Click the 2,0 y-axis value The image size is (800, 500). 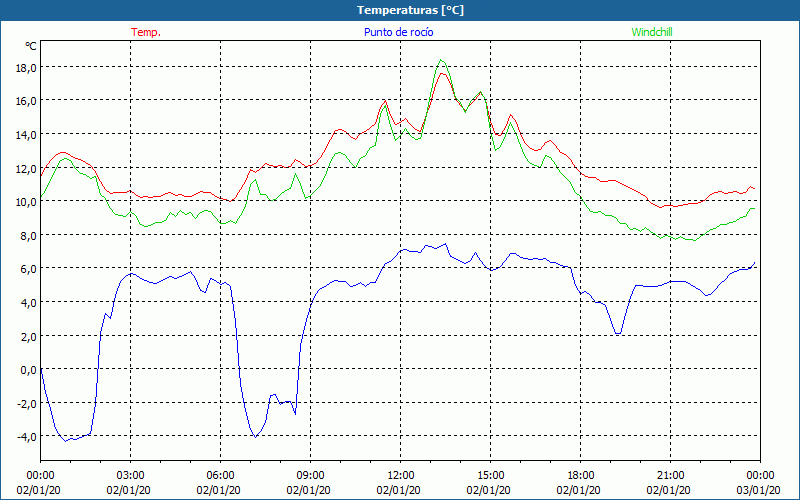28,337
